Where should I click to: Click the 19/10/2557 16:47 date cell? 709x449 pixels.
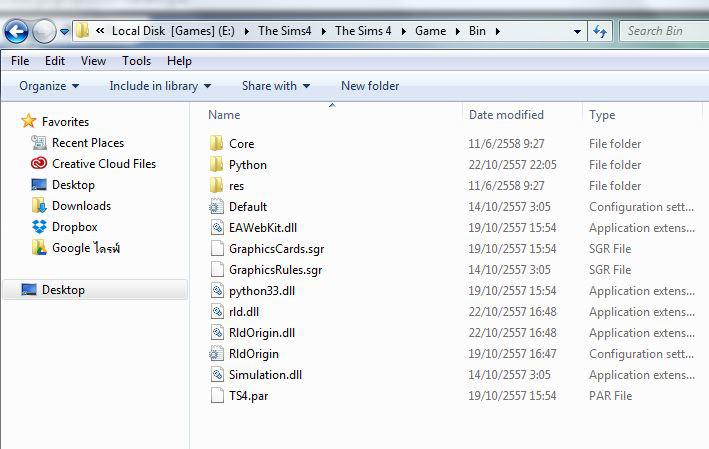[512, 354]
